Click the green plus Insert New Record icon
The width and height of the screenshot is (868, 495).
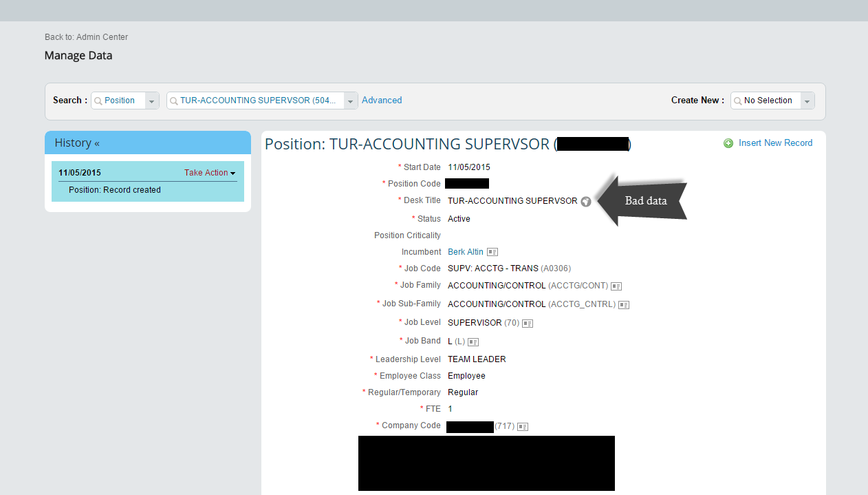click(728, 143)
